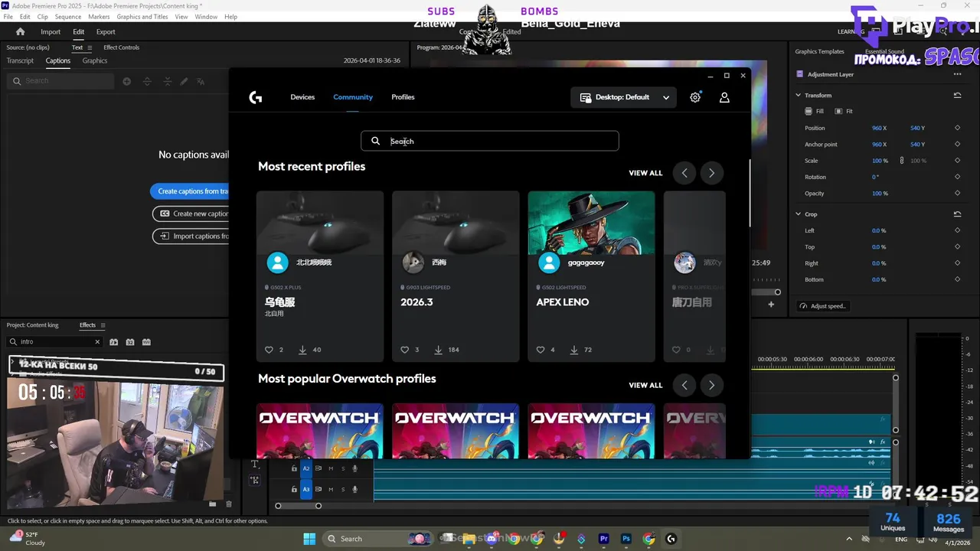Click the Opacity 100 % value
Image resolution: width=980 pixels, height=551 pixels.
coord(880,194)
